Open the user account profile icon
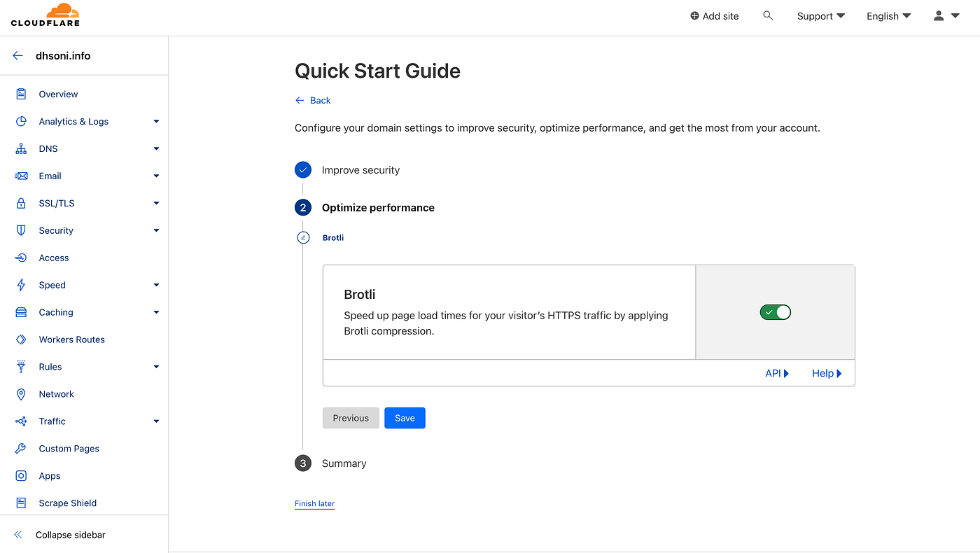Viewport: 980px width, 553px height. coord(939,15)
